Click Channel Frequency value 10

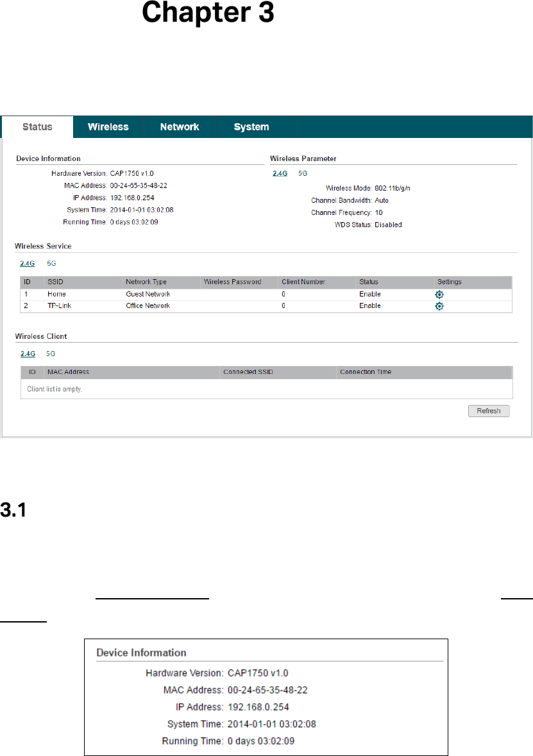coord(379,212)
